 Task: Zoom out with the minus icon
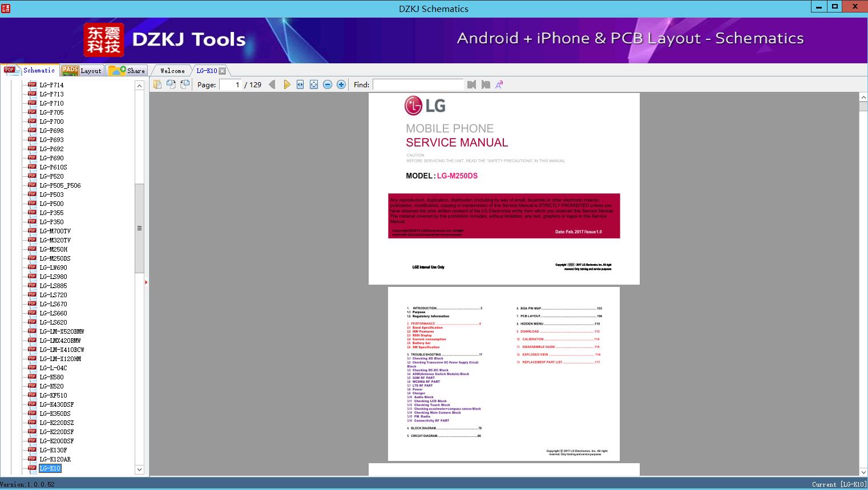click(328, 84)
